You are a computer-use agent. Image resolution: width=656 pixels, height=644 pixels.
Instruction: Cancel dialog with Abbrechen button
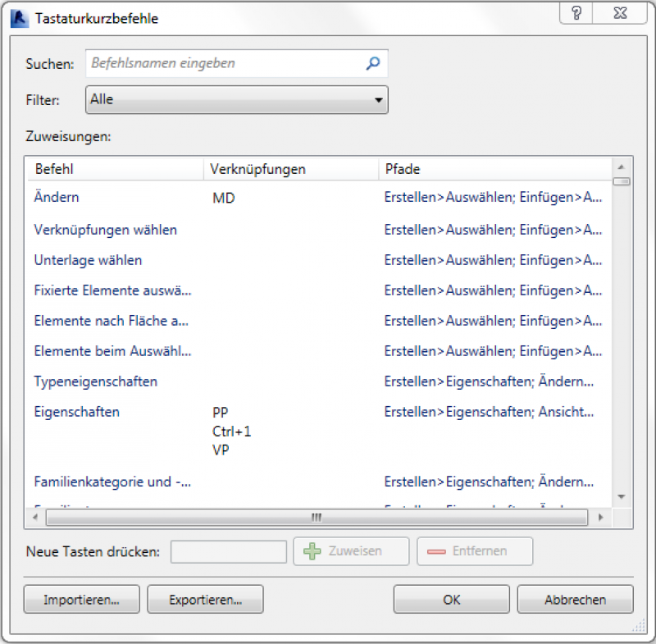pyautogui.click(x=575, y=600)
